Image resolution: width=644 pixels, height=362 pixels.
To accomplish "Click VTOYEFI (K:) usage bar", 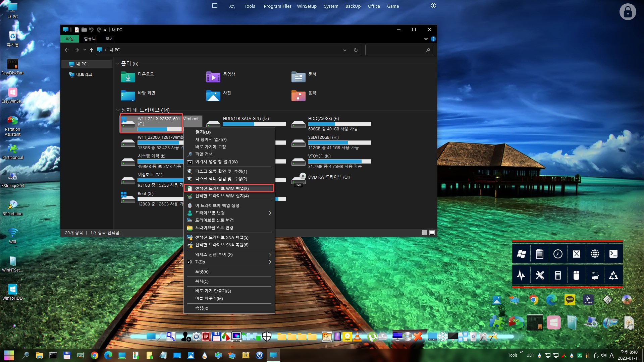I will point(339,162).
